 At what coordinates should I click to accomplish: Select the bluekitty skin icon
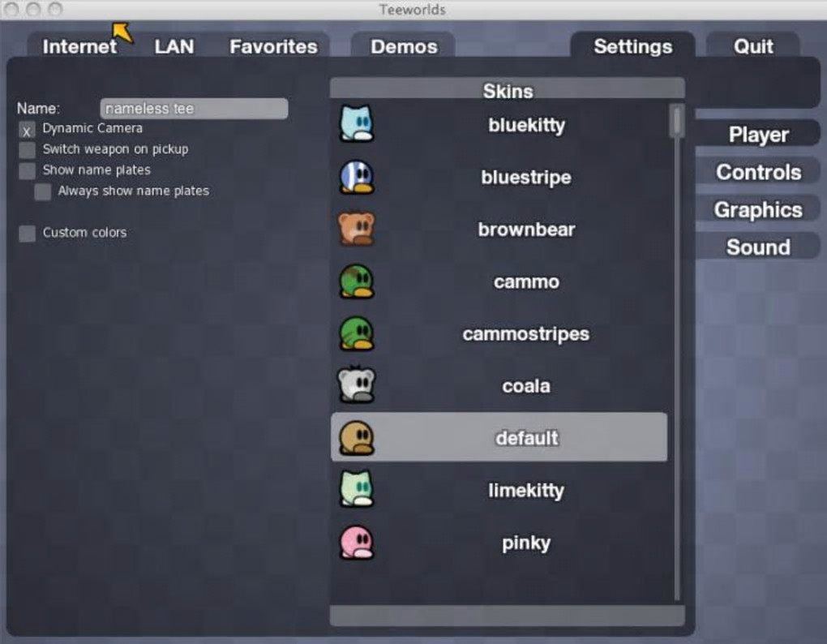[357, 123]
